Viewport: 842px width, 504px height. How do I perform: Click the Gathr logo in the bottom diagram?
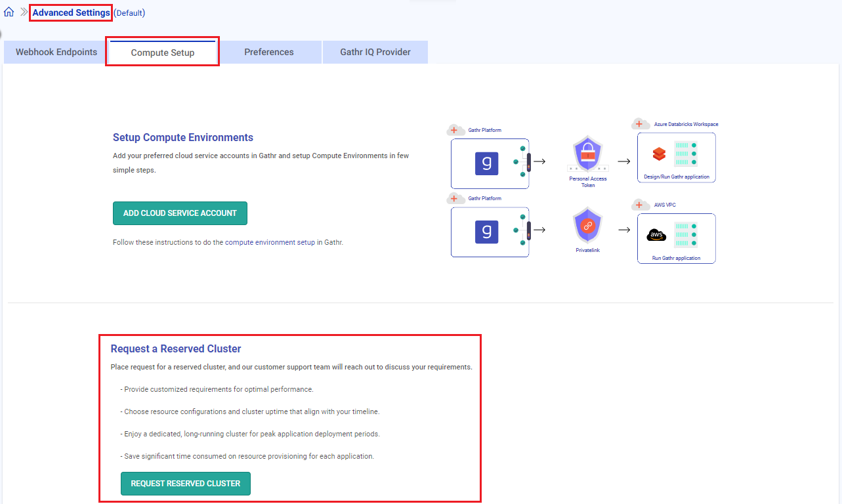(486, 232)
